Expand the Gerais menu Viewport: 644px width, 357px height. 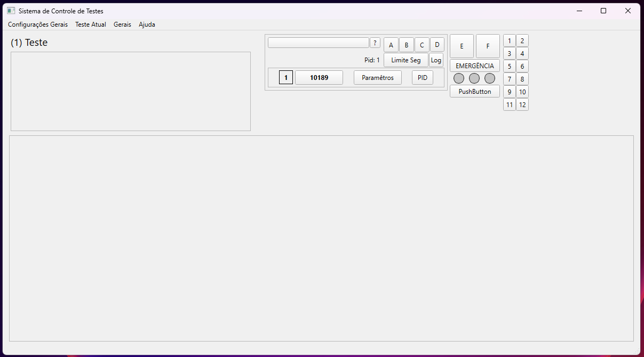tap(122, 25)
